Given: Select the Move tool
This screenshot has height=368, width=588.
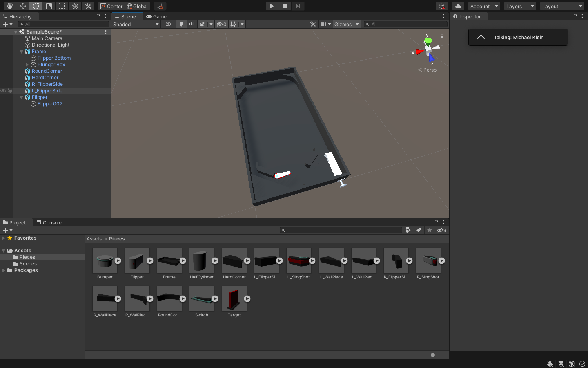Looking at the screenshot, I should (23, 6).
